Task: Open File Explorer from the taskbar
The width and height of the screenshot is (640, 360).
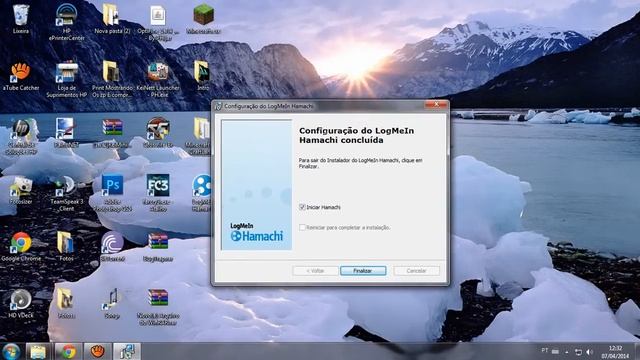Action: pos(38,351)
